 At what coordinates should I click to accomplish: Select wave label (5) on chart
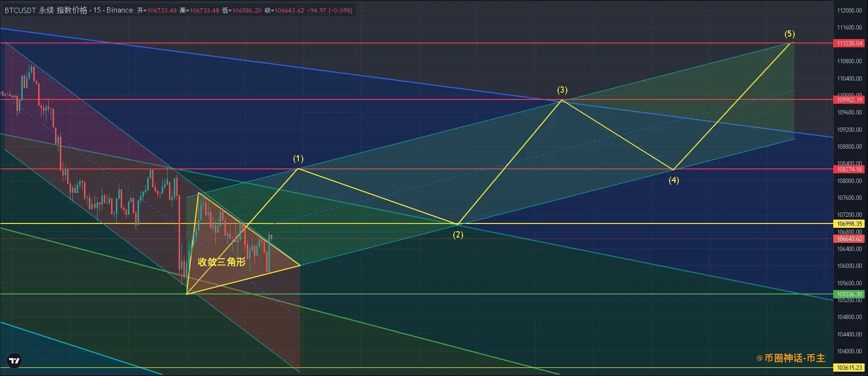[790, 34]
